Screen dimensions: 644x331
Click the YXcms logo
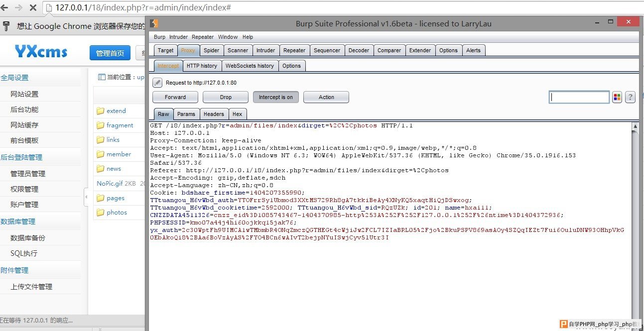coord(41,51)
